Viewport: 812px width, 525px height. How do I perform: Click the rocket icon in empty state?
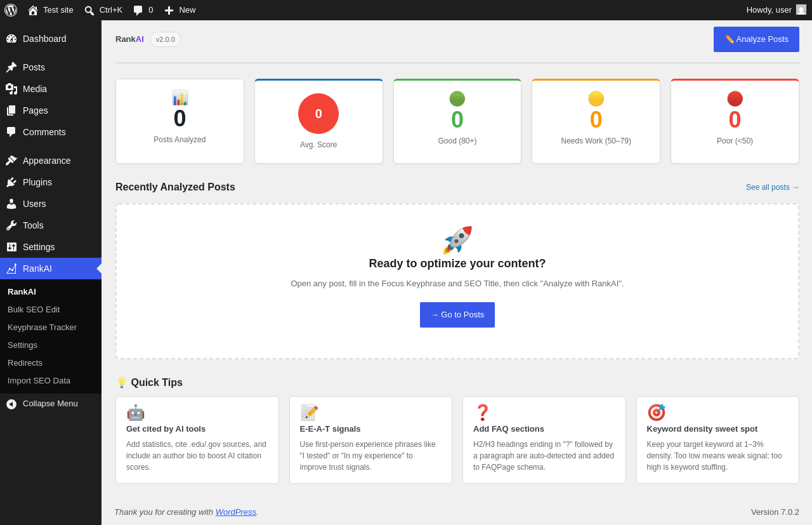click(457, 240)
